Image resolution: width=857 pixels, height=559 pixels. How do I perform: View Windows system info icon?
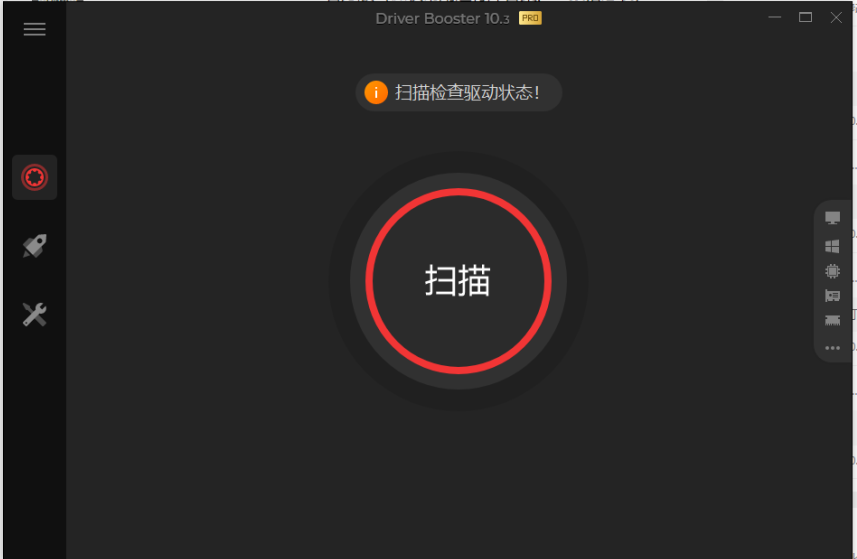point(832,246)
